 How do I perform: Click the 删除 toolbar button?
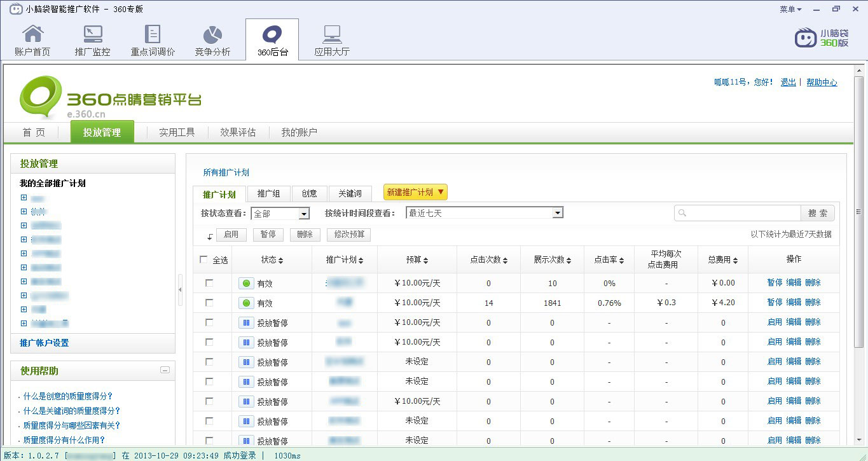pos(305,235)
